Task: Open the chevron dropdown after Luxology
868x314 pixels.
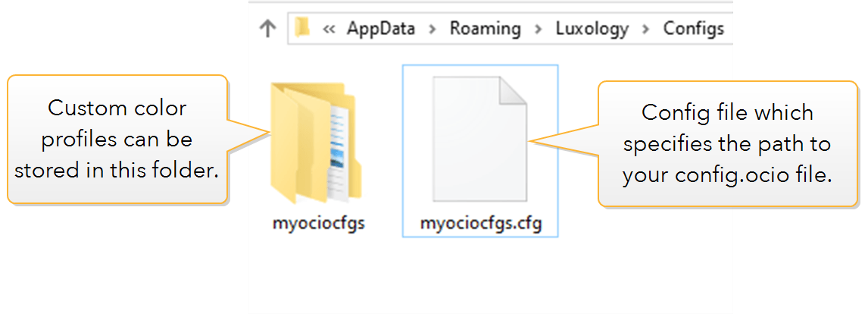Action: tap(645, 29)
